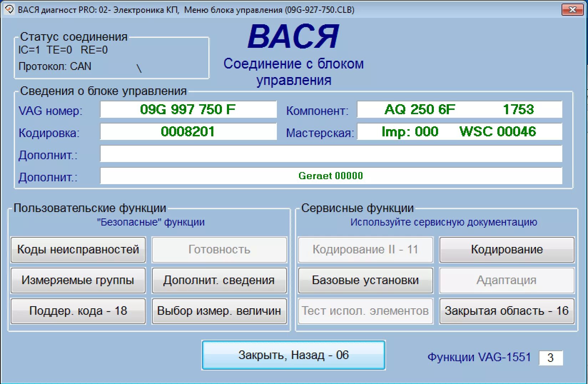The height and width of the screenshot is (384, 588).
Task: Open Кодирование coding function
Action: click(507, 249)
